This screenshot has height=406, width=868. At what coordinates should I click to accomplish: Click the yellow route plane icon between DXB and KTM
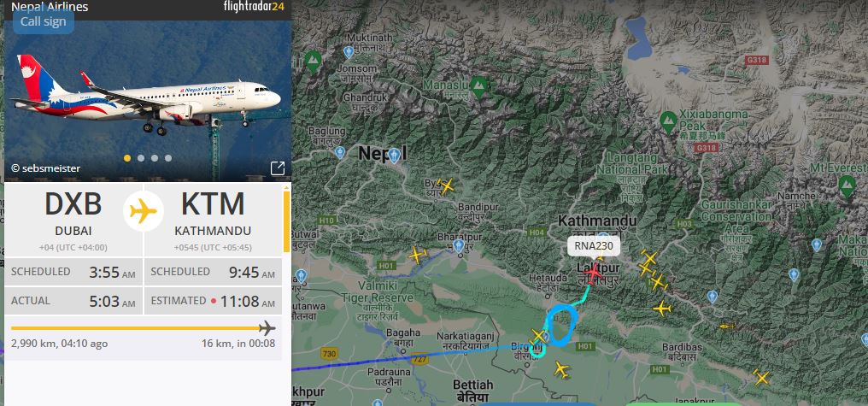(x=144, y=211)
